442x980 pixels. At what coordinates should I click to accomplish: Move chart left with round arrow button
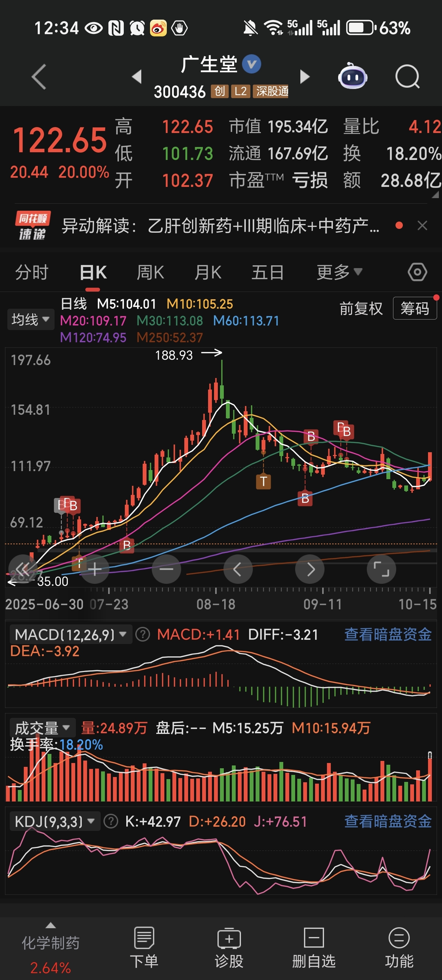(238, 569)
